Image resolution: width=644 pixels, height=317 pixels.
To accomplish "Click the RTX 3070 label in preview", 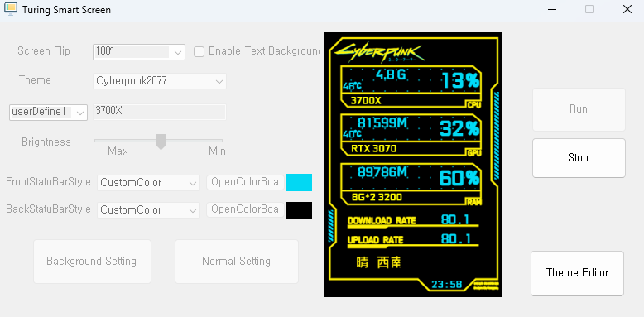I will (x=374, y=149).
